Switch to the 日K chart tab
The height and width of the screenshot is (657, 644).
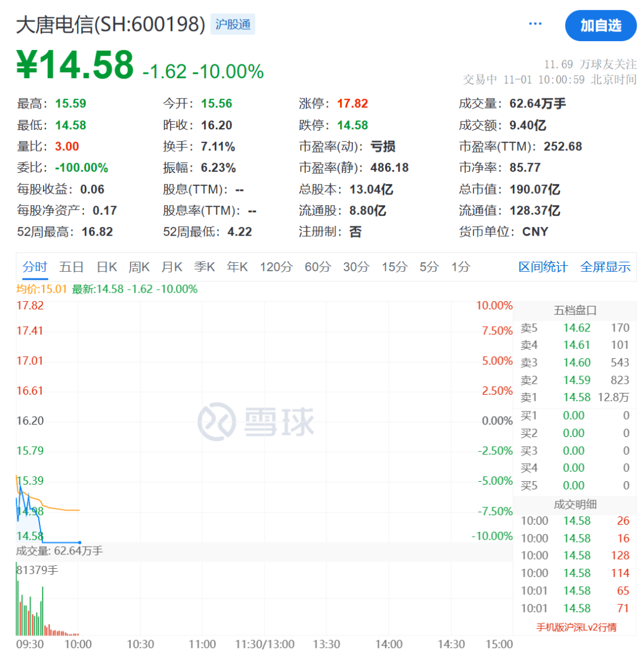pyautogui.click(x=107, y=266)
